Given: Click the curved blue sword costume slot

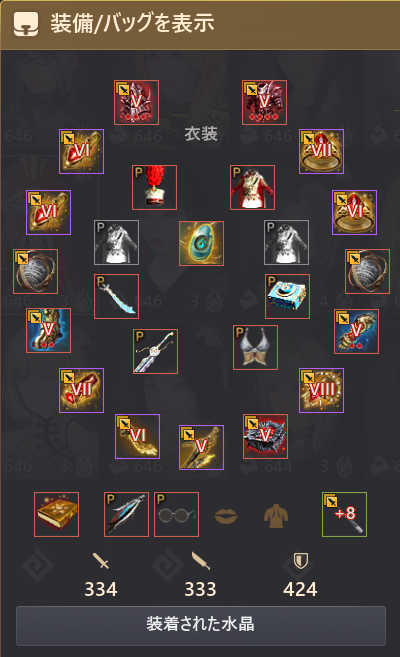Looking at the screenshot, I should 116,297.
